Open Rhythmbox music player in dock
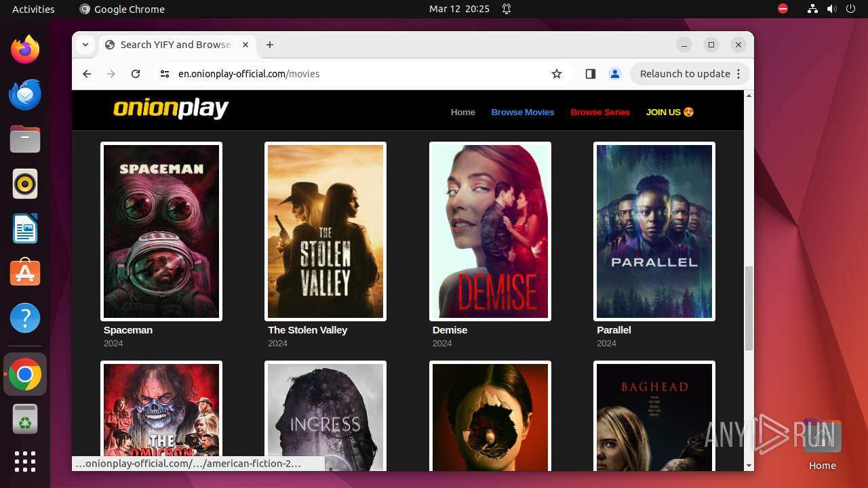This screenshot has width=868, height=488. [x=25, y=184]
